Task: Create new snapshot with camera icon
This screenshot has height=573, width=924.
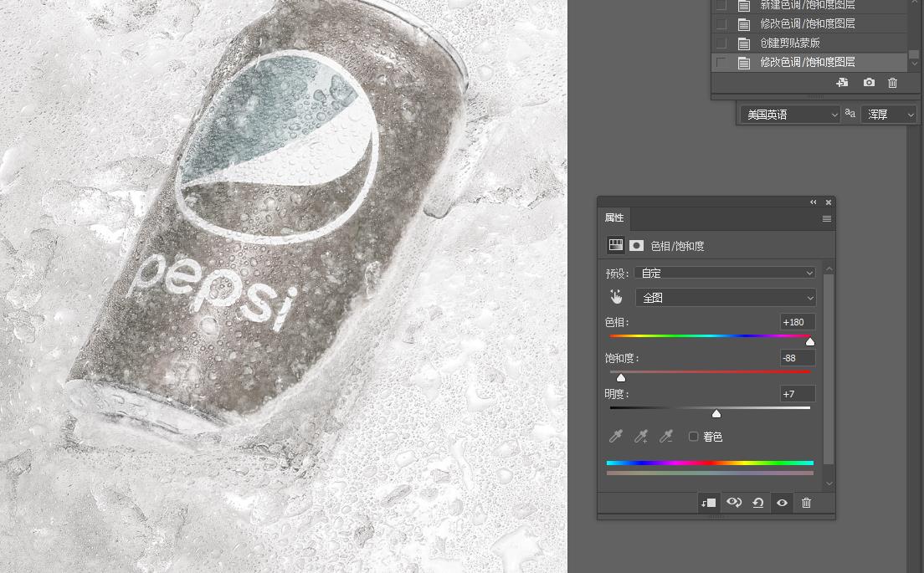Action: click(x=869, y=83)
